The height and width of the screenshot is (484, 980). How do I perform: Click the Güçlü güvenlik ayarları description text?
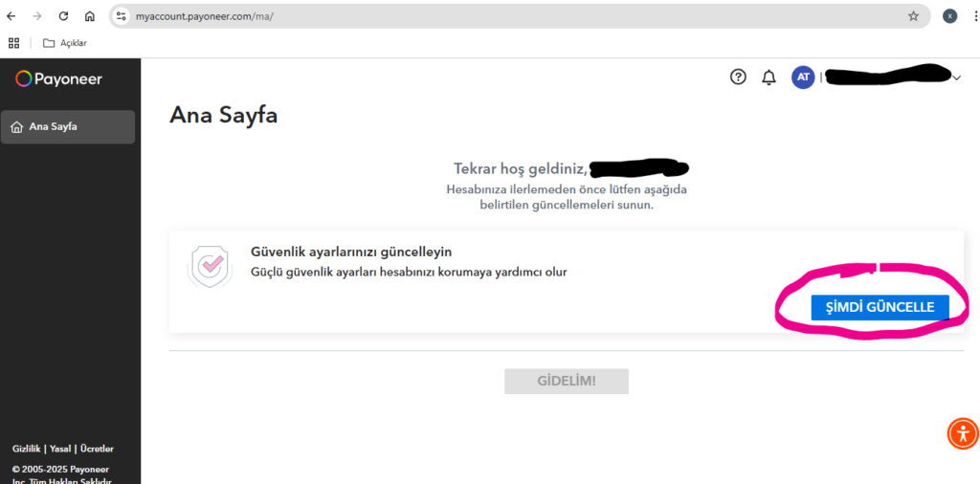point(409,273)
